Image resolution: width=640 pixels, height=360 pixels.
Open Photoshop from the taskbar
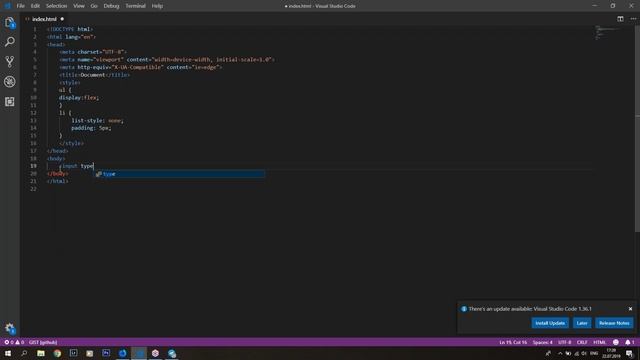106,353
